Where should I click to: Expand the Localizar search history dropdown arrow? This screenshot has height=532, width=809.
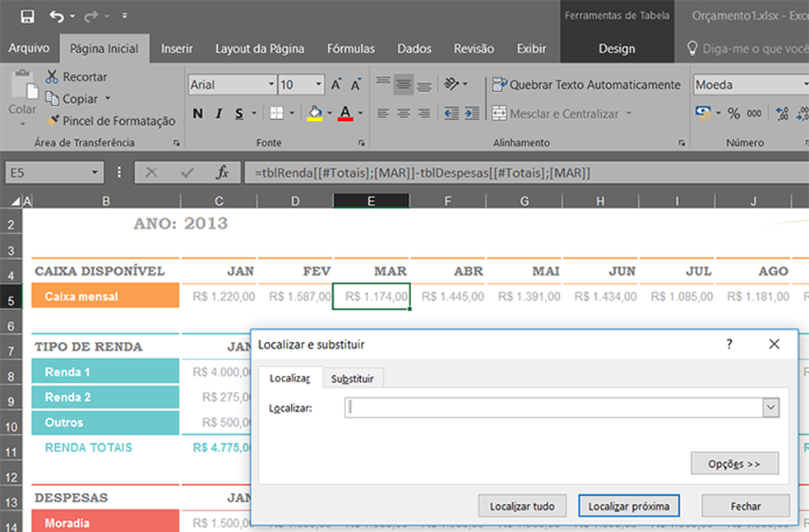pyautogui.click(x=770, y=406)
